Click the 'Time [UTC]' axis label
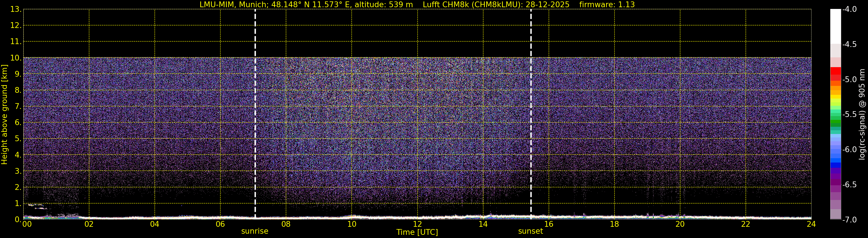Viewport: 868px width, 238px height. pos(417,232)
